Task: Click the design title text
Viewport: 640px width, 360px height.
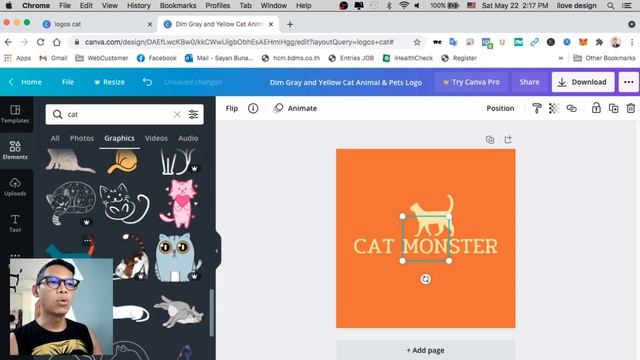Action: pyautogui.click(x=346, y=82)
